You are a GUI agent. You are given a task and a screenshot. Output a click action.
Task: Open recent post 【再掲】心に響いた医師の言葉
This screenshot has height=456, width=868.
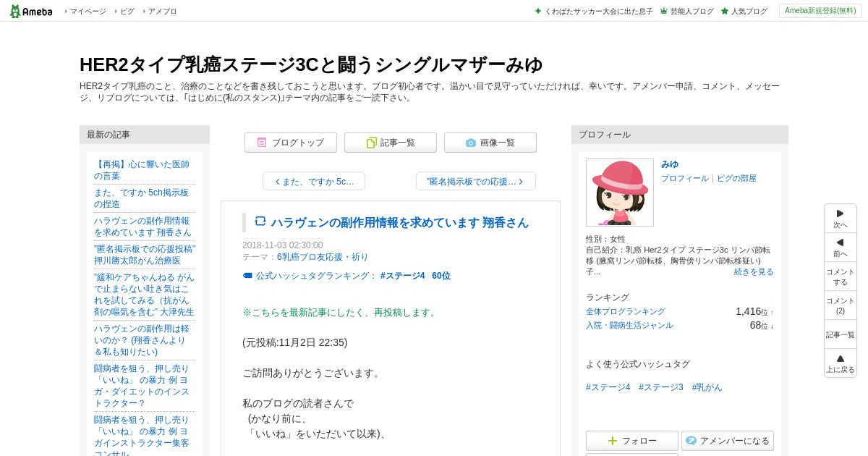tap(142, 170)
